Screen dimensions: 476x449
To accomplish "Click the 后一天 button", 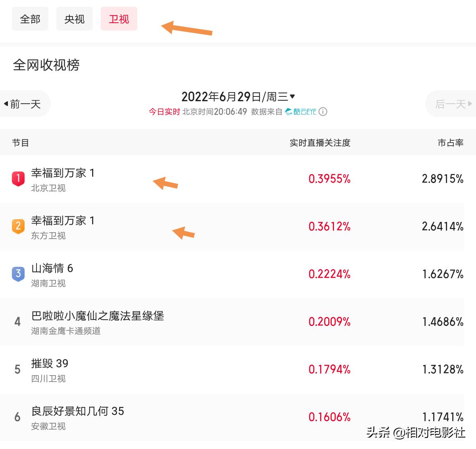I will point(452,104).
